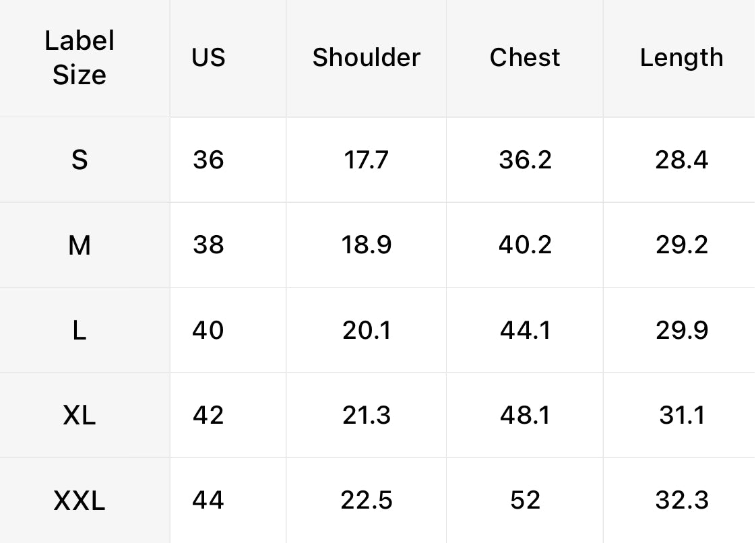756x543 pixels.
Task: Select the L size row label
Action: (80, 330)
